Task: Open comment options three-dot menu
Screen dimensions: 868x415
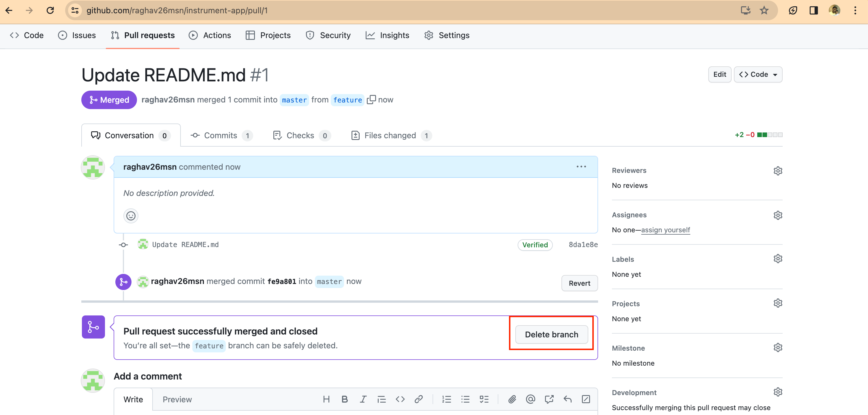Action: click(581, 167)
